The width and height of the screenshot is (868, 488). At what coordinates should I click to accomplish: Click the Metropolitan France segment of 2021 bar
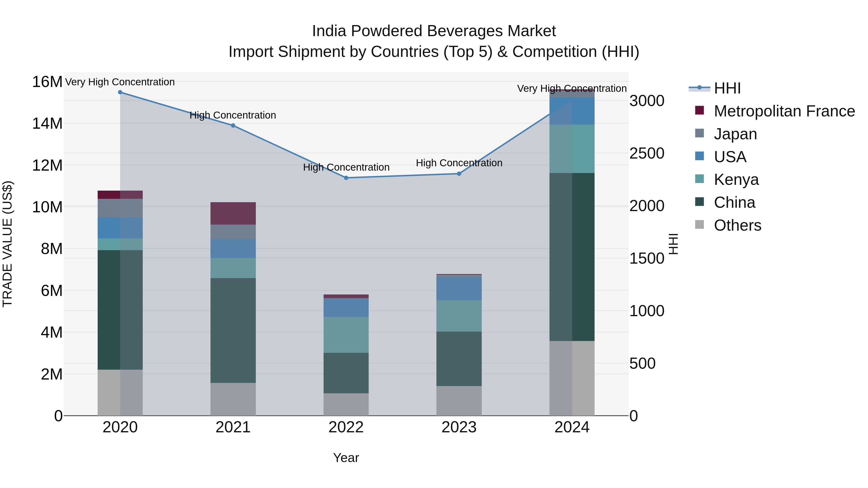pyautogui.click(x=233, y=214)
